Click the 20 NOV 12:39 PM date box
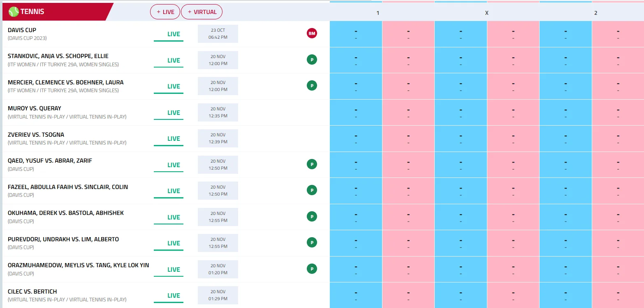644x308 pixels. click(218, 138)
